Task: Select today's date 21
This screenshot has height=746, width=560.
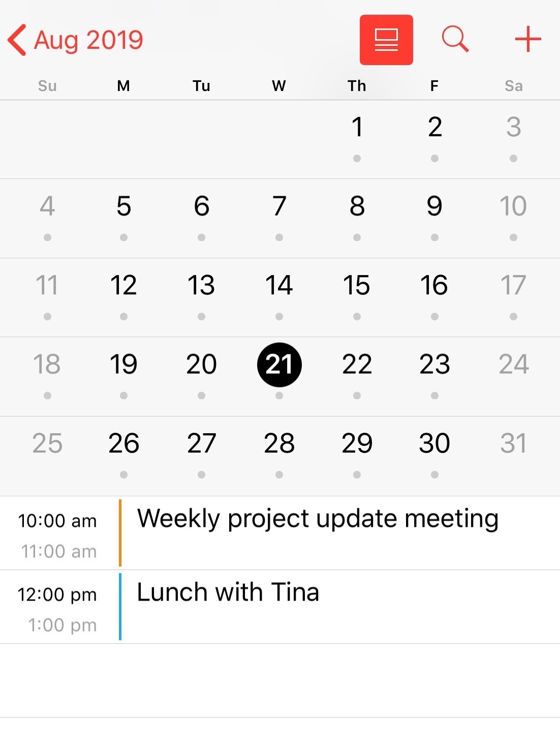Action: tap(279, 365)
